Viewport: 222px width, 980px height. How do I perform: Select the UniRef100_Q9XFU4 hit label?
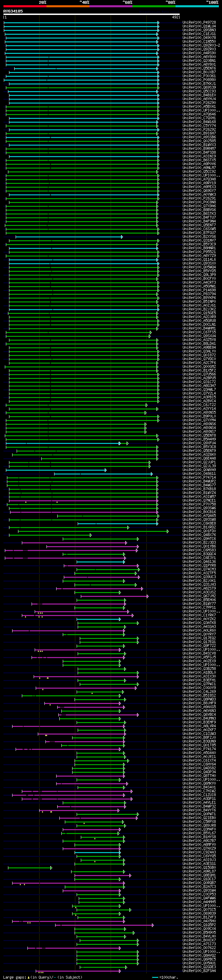[199, 443]
